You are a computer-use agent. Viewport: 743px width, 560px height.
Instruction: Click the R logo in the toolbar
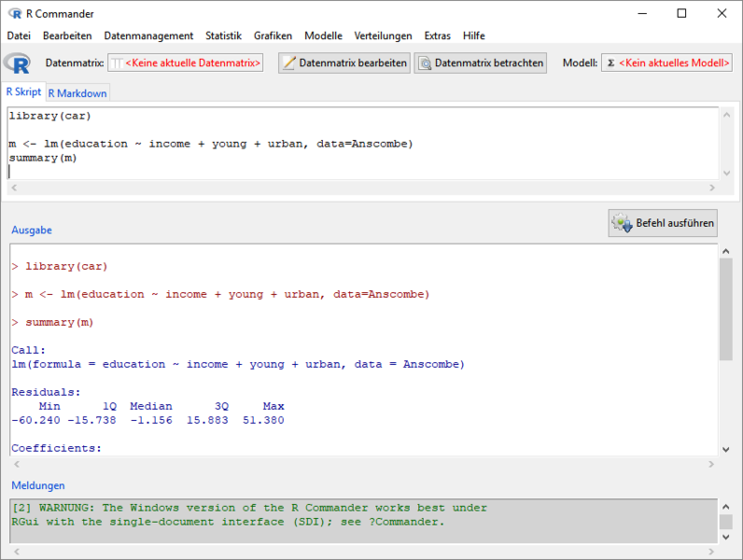(x=17, y=63)
